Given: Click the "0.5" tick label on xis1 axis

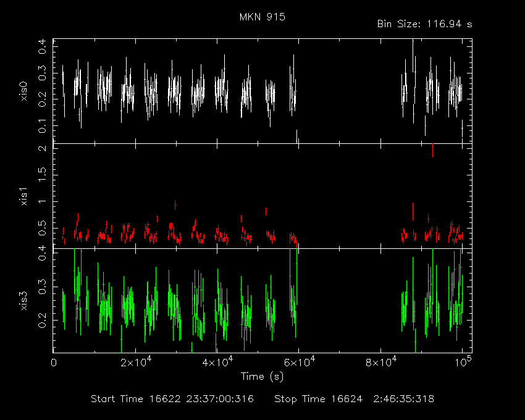Looking at the screenshot, I should tap(42, 229).
